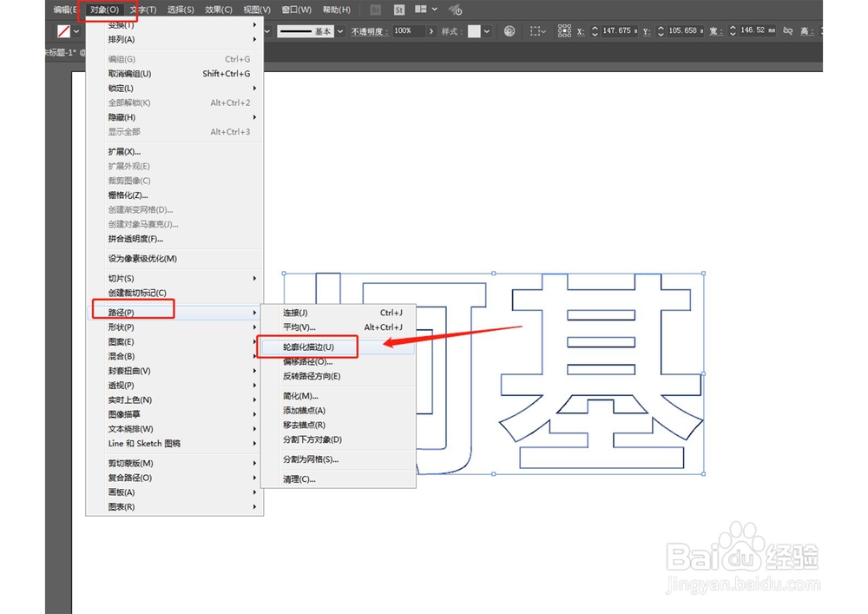Open the Bridge (Br) icon in the menu bar
Image resolution: width=868 pixels, height=614 pixels.
pyautogui.click(x=375, y=10)
